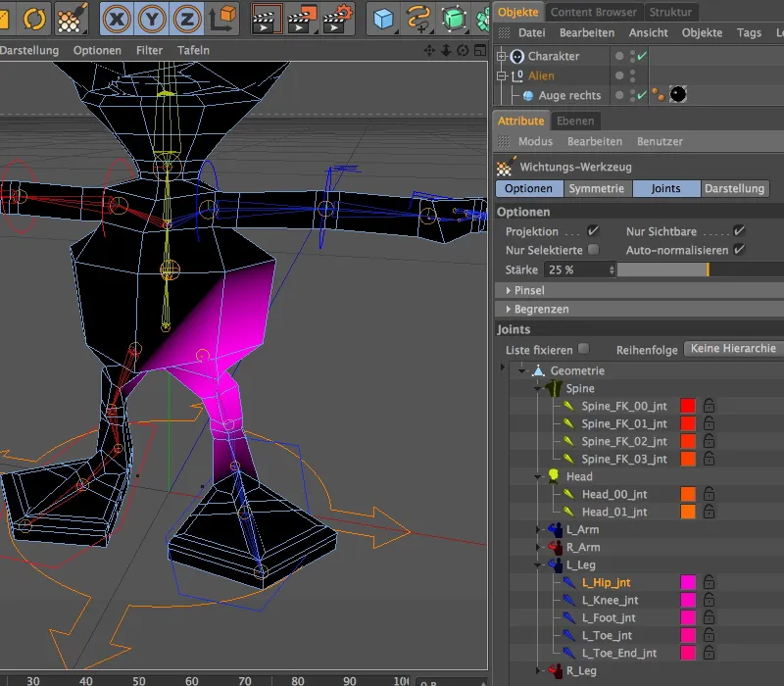Render to picture viewer icon

pyautogui.click(x=303, y=19)
